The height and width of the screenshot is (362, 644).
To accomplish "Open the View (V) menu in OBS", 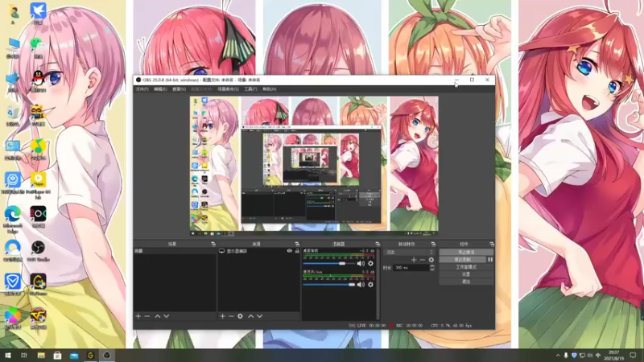I will click(x=179, y=89).
